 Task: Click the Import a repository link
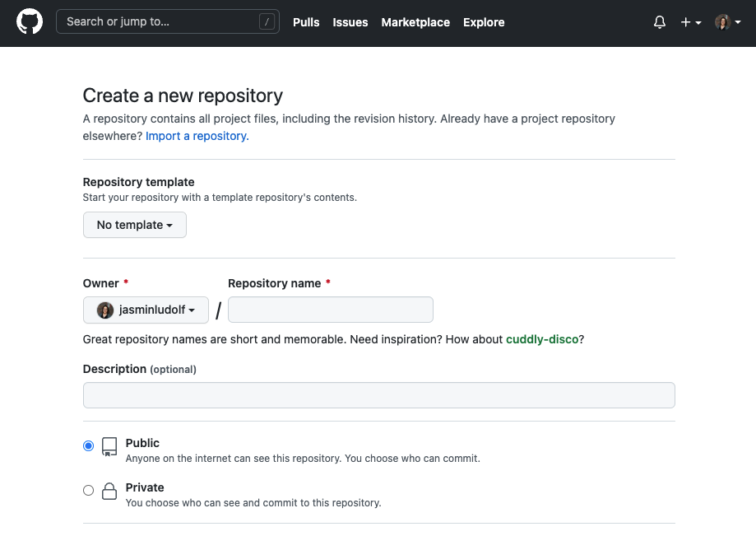tap(197, 135)
